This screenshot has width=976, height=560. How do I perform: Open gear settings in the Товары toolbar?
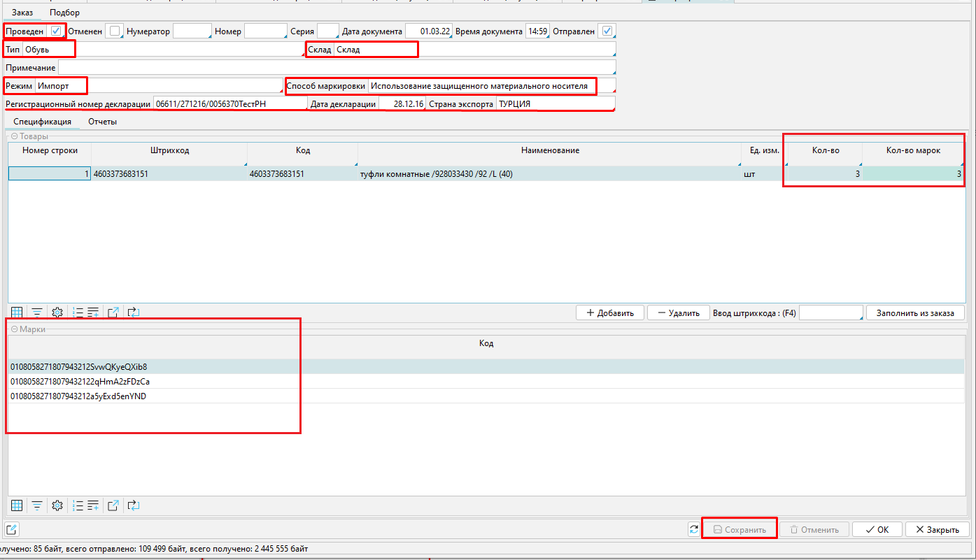(x=57, y=313)
